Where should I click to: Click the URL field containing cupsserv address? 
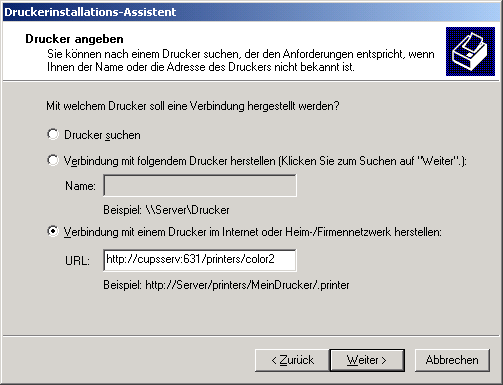pos(200,260)
